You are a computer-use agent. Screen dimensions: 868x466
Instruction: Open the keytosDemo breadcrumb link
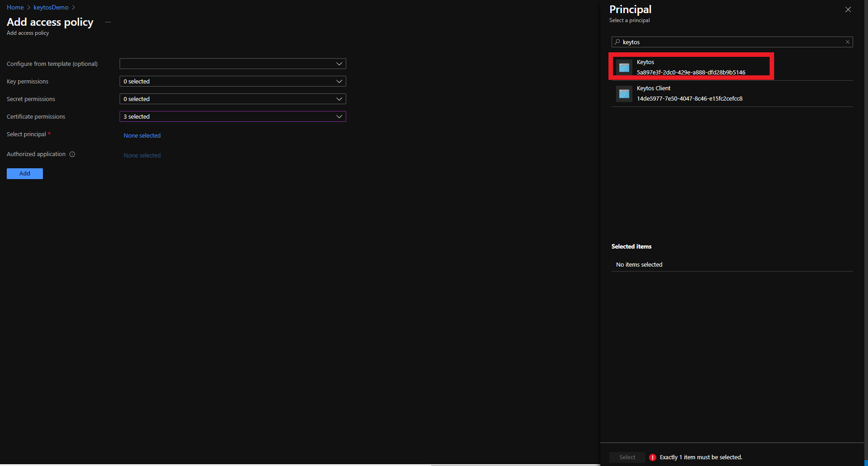[x=51, y=7]
